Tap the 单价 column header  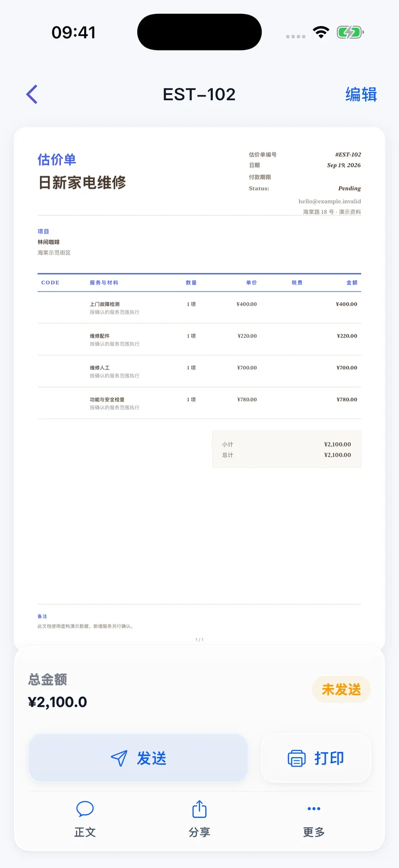pyautogui.click(x=252, y=283)
